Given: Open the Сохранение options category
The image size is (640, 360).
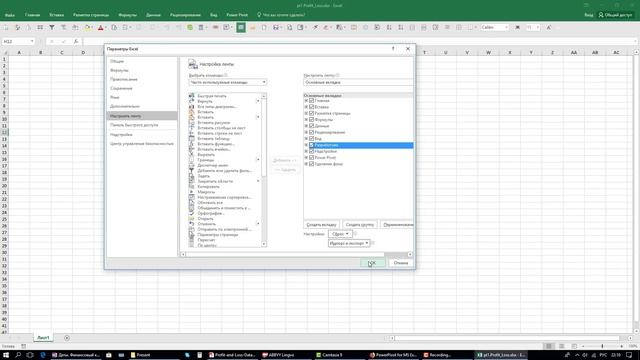Looking at the screenshot, I should pyautogui.click(x=142, y=88).
